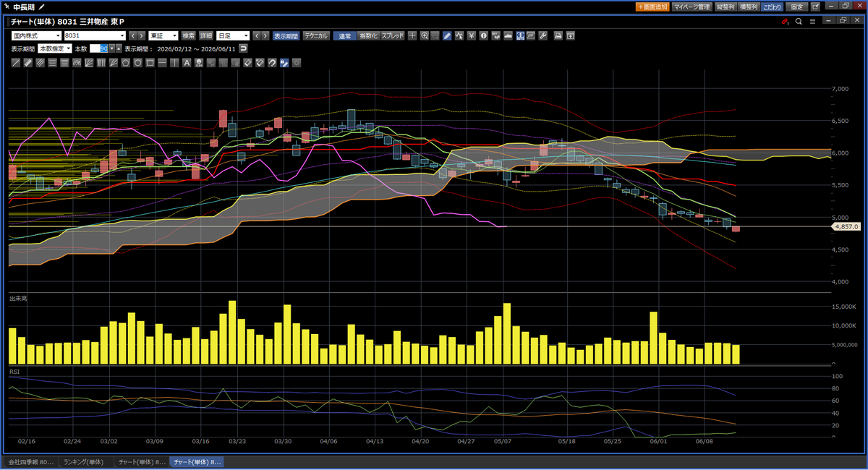Open the 国内株式 dropdown
The width and height of the screenshot is (868, 470).
pyautogui.click(x=36, y=35)
